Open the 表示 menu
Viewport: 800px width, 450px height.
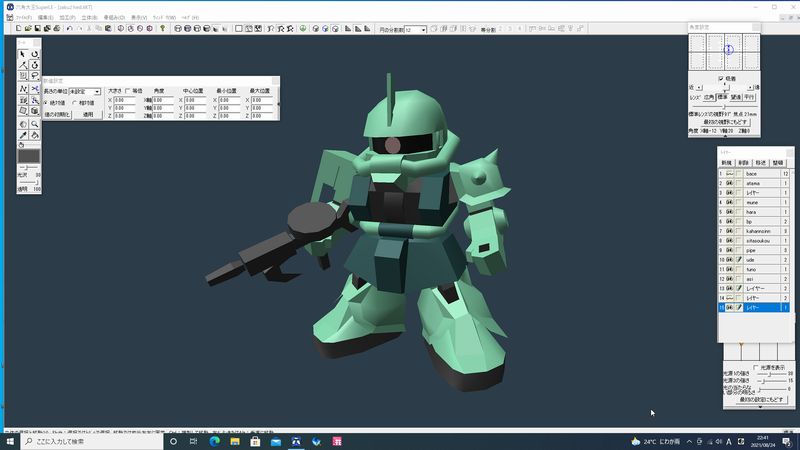(139, 17)
